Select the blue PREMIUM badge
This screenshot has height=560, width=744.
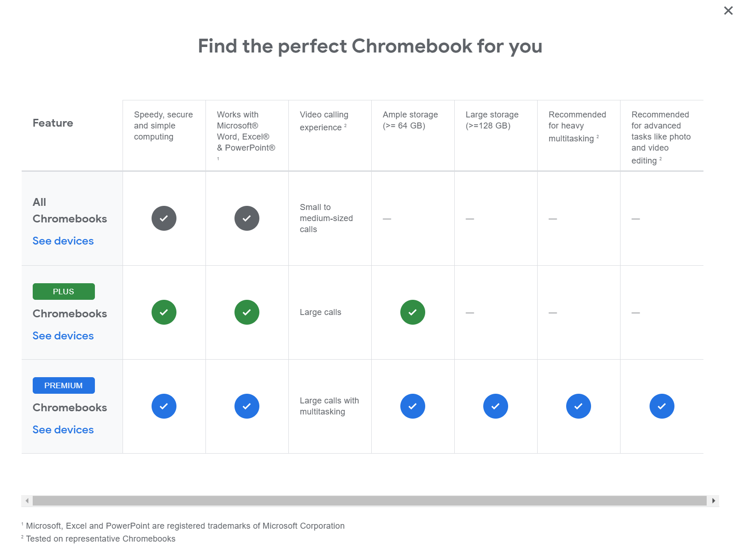[x=64, y=385]
